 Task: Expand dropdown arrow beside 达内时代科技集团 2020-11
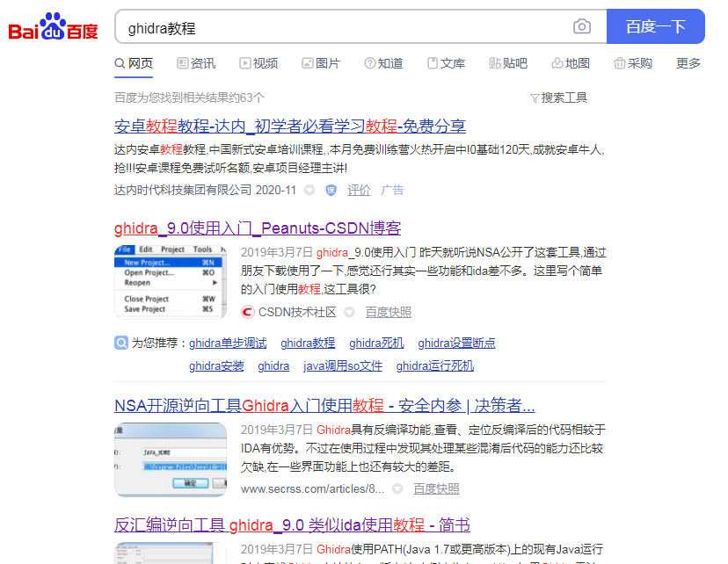[309, 190]
